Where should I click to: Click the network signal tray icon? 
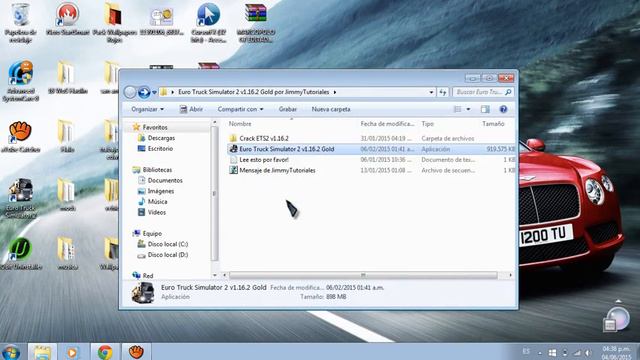pos(577,352)
